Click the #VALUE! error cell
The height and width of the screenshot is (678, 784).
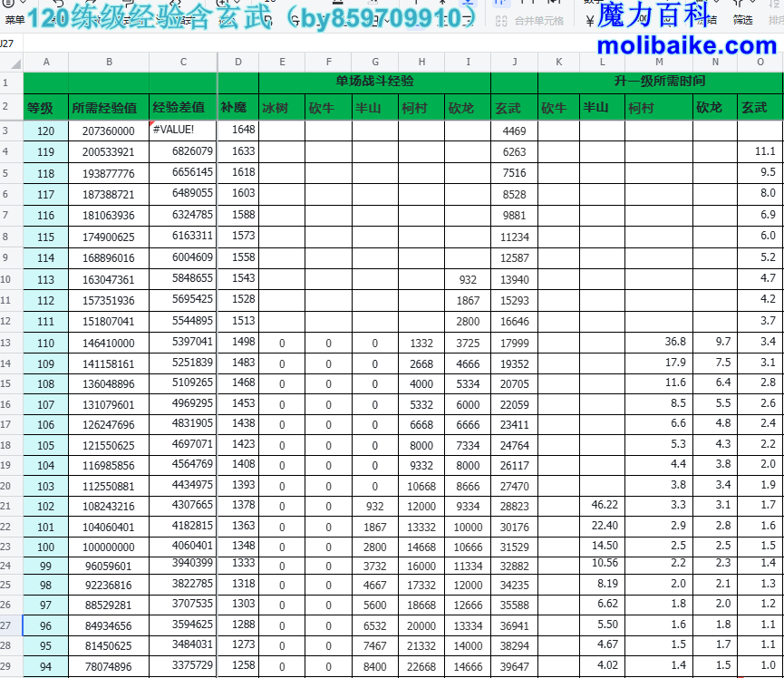tap(183, 131)
